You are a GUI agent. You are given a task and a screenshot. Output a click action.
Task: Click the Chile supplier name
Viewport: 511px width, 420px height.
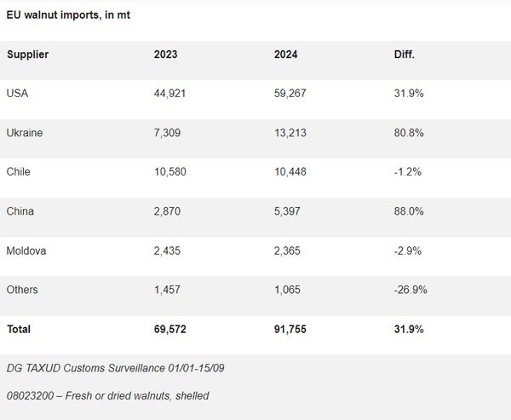(x=19, y=172)
